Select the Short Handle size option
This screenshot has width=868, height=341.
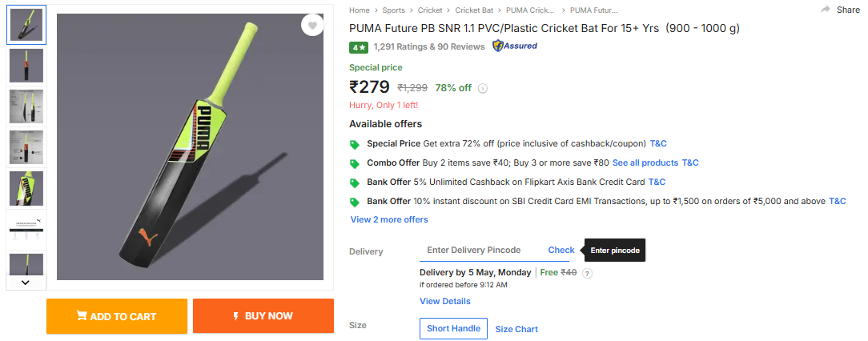coord(453,328)
